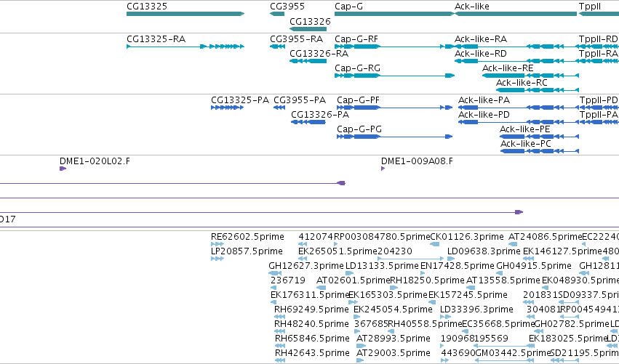Click EST AT24086.5prime
This screenshot has width=619, height=364.
click(546, 237)
